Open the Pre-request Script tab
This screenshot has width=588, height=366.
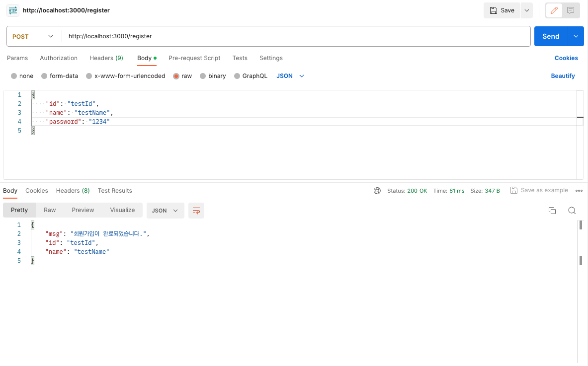194,58
